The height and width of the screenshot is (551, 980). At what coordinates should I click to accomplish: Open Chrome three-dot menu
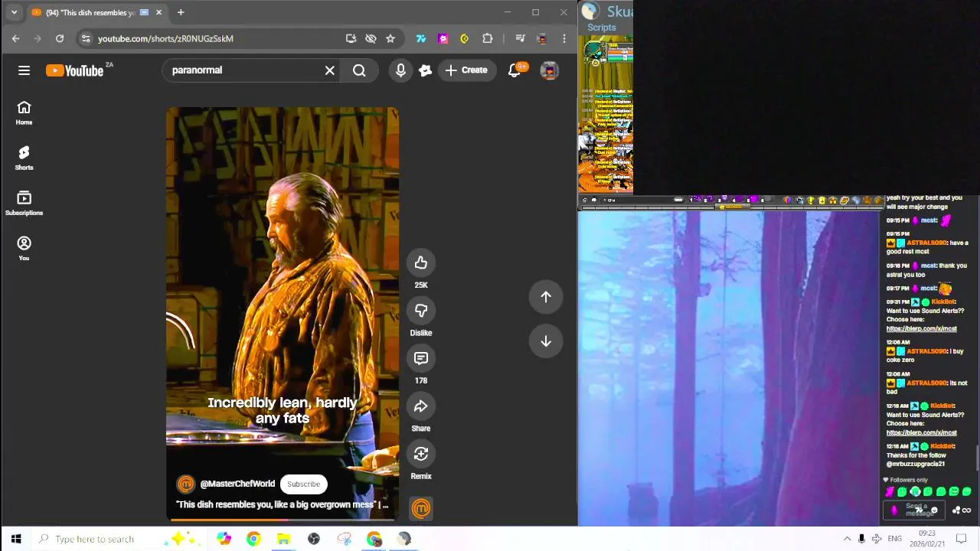click(x=564, y=38)
